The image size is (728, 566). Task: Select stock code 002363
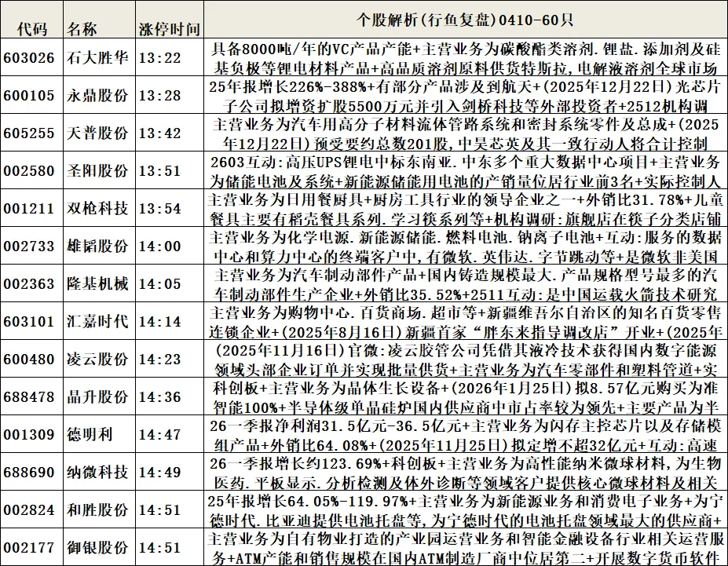pyautogui.click(x=29, y=283)
